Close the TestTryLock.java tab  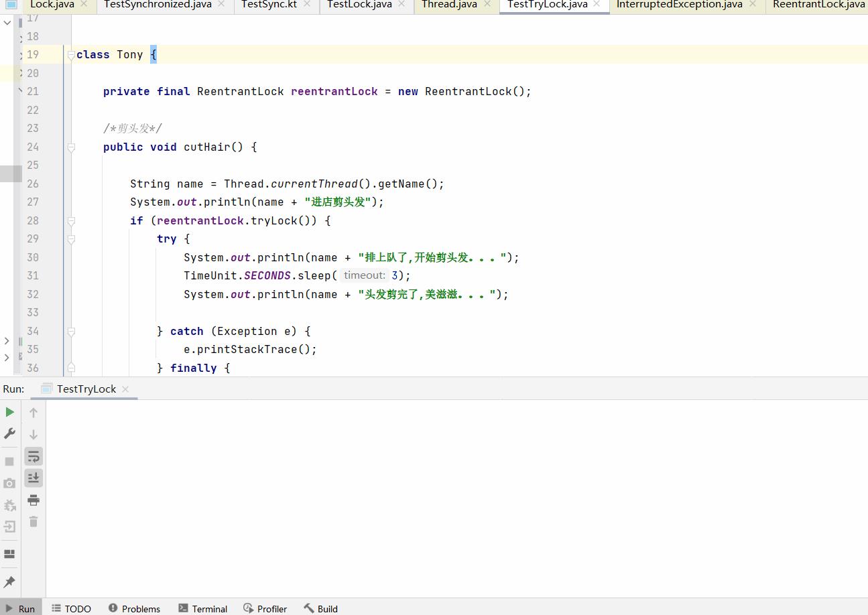coord(597,4)
